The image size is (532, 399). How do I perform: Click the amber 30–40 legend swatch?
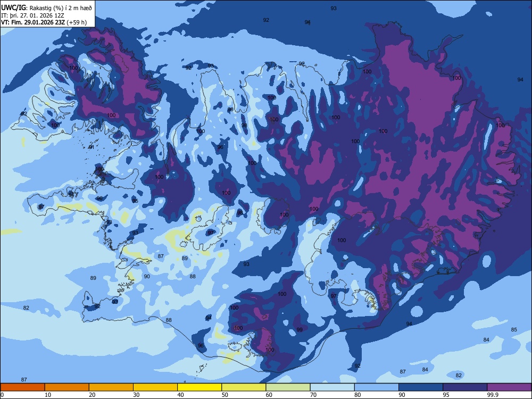tap(155, 387)
